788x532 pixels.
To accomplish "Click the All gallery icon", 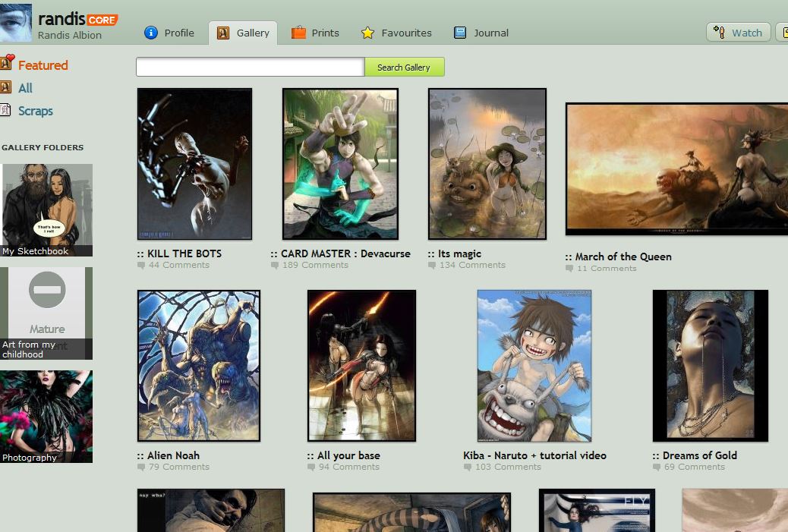I will tap(5, 87).
